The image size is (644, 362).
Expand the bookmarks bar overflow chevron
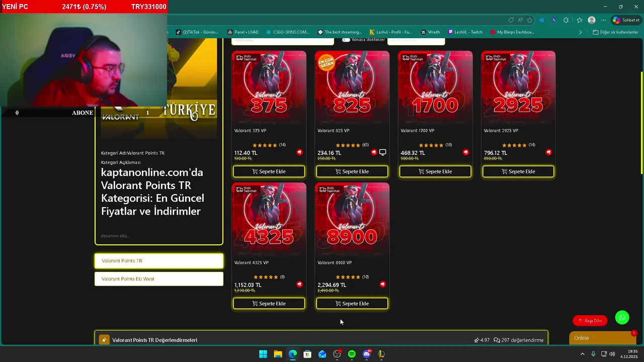(x=580, y=32)
